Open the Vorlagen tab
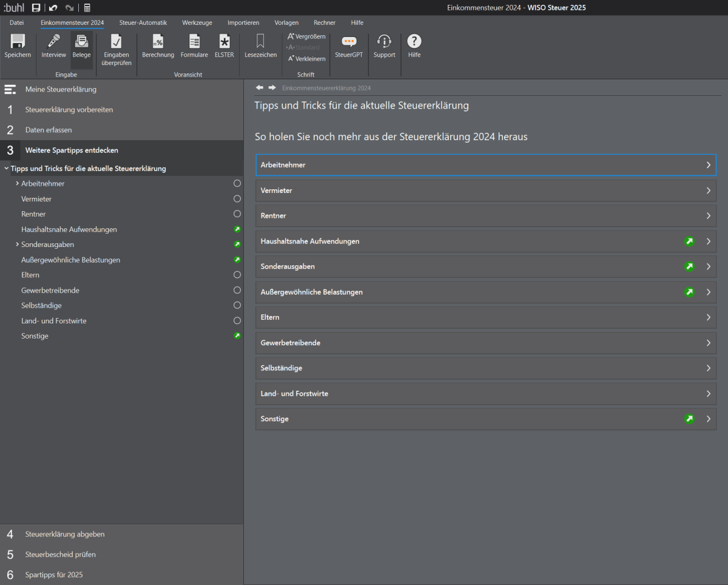 286,22
